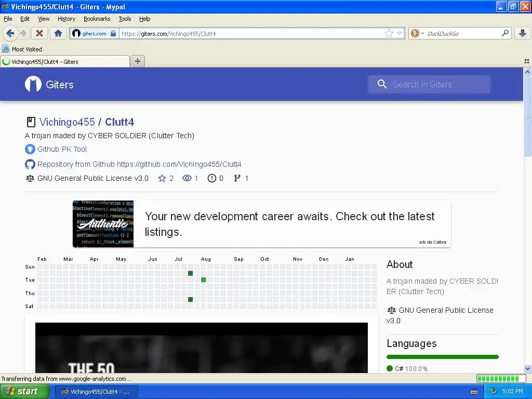
Task: Click the Most Visited bookmark label
Action: [27, 49]
